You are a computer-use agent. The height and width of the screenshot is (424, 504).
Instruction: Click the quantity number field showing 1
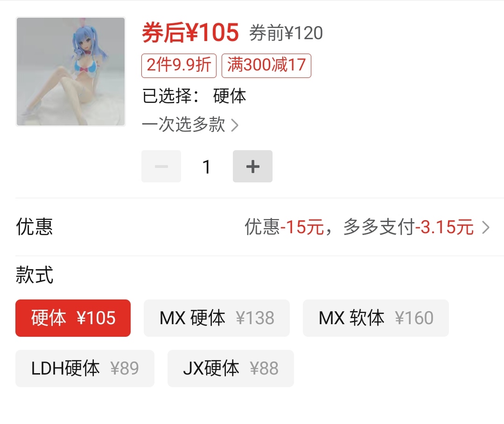(x=207, y=167)
